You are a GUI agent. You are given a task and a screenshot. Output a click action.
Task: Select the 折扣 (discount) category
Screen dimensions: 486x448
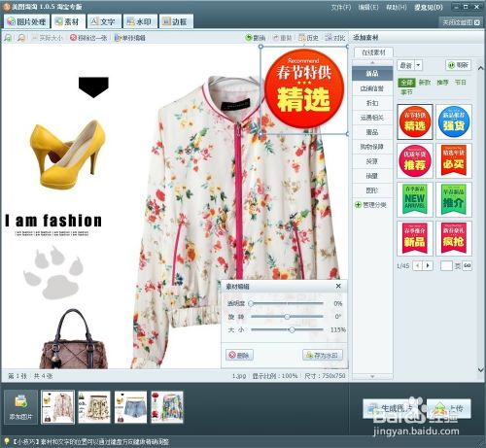(372, 103)
